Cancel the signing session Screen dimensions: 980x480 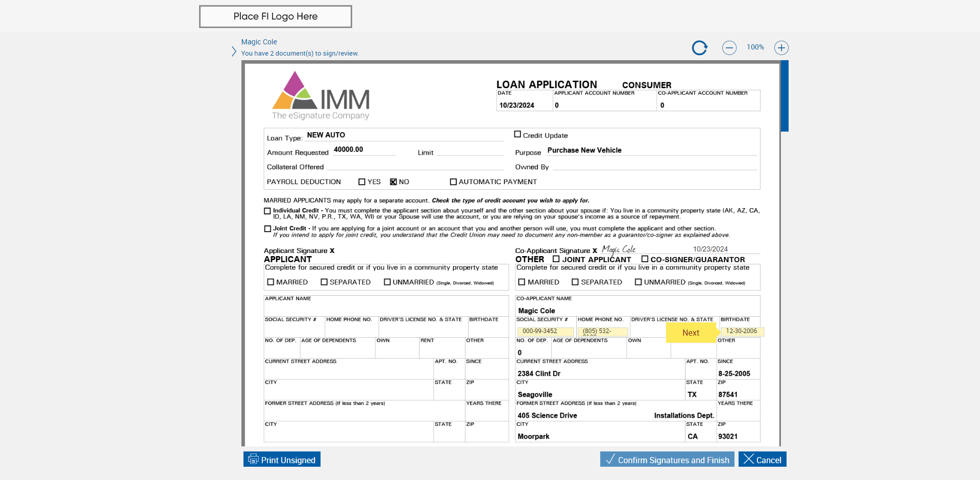click(x=763, y=459)
